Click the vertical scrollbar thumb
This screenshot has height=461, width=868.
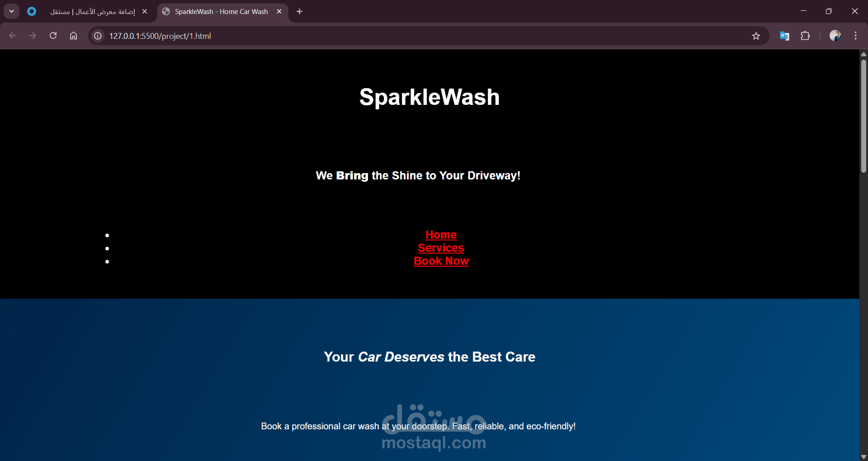(x=863, y=116)
